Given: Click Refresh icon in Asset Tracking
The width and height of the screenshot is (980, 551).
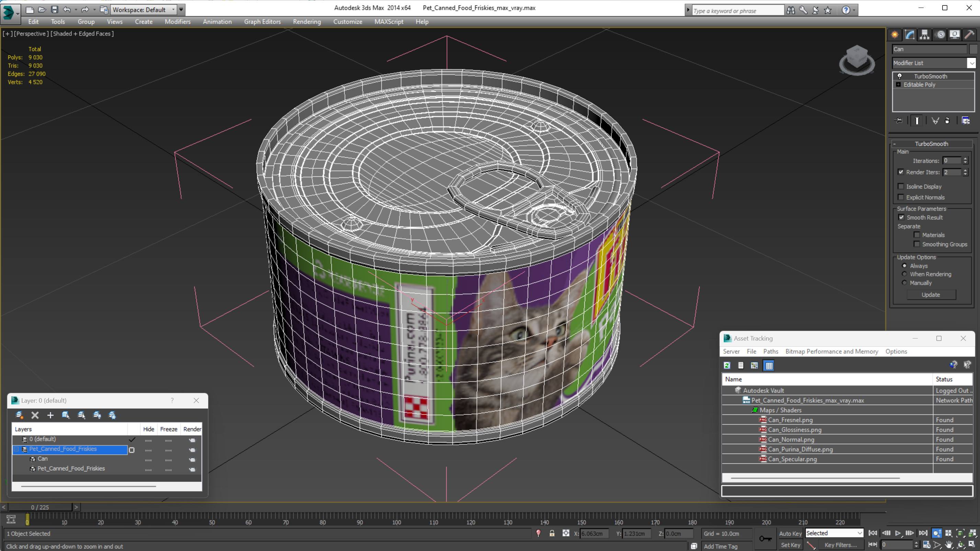Looking at the screenshot, I should tap(727, 365).
